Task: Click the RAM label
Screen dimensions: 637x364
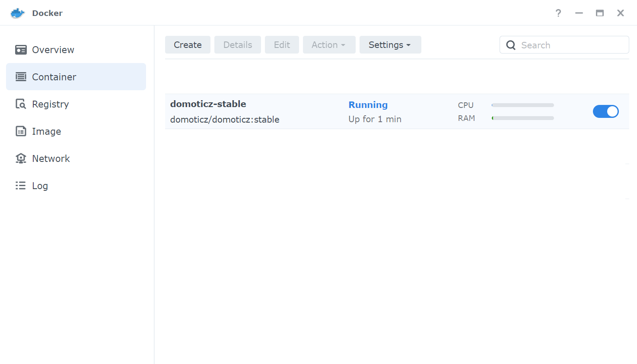Action: [x=466, y=118]
